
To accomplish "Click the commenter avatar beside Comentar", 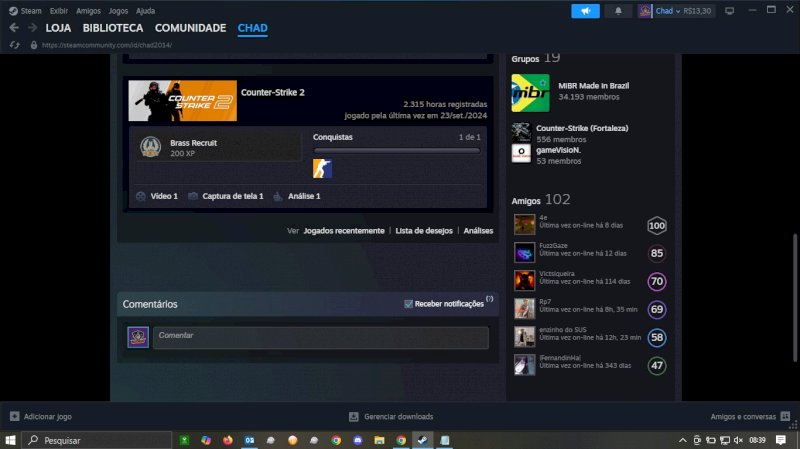I will coord(138,337).
